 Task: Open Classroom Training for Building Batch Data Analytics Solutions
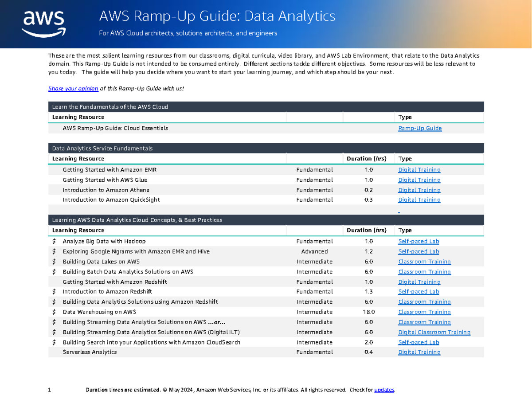(424, 271)
